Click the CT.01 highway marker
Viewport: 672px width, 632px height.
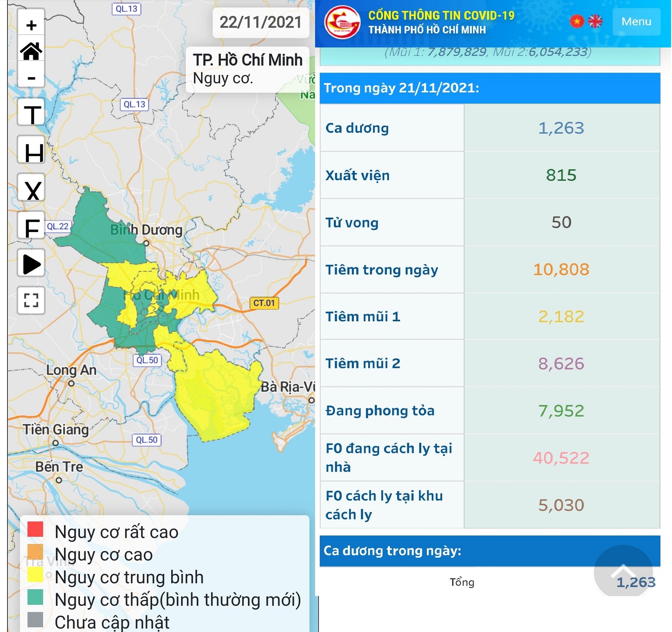click(x=264, y=303)
